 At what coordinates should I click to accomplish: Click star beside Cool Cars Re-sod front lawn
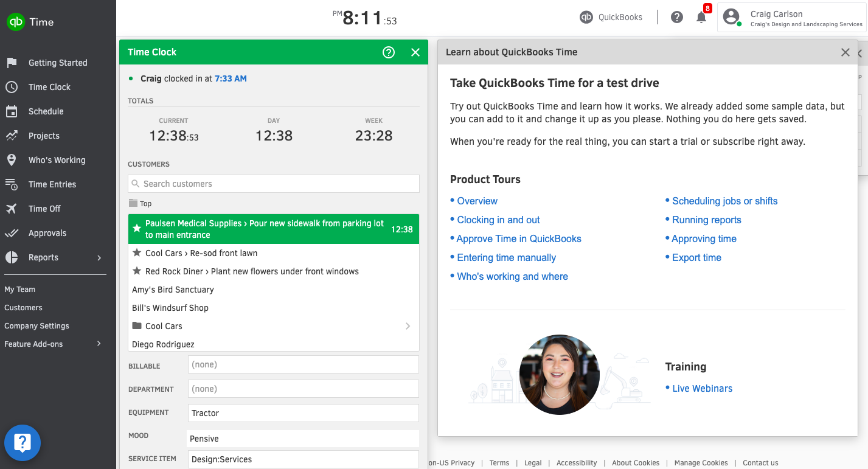[137, 253]
